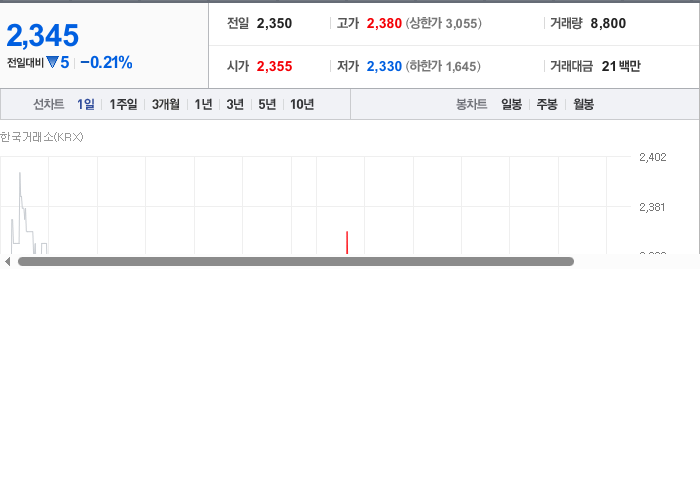This screenshot has height=490, width=700.
Task: Select the 5년 line chart tab
Action: [x=267, y=104]
